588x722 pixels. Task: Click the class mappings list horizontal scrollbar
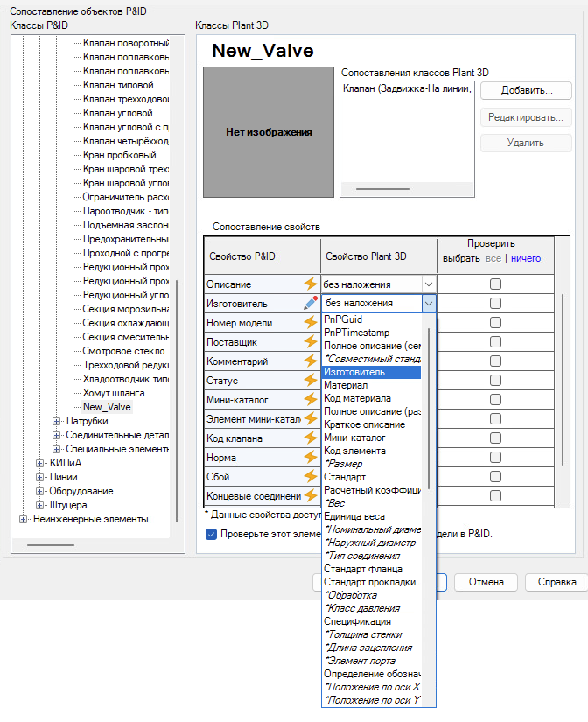(382, 189)
